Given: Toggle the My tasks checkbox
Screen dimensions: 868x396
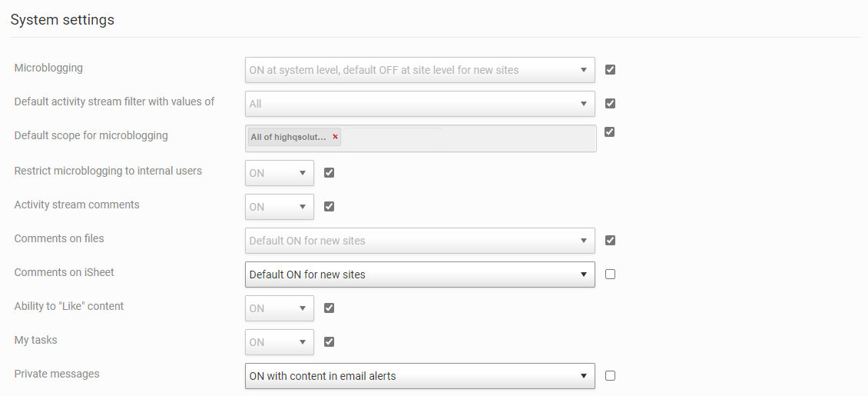Looking at the screenshot, I should coord(329,342).
